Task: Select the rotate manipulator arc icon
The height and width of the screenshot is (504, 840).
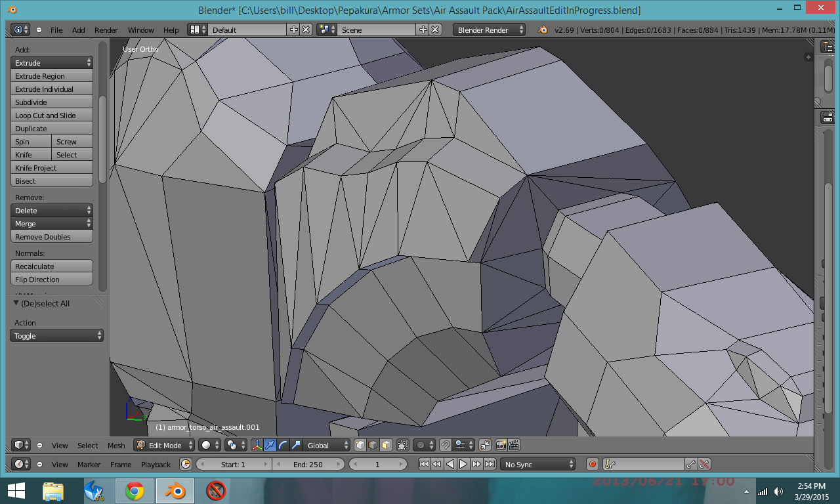Action: pyautogui.click(x=283, y=445)
